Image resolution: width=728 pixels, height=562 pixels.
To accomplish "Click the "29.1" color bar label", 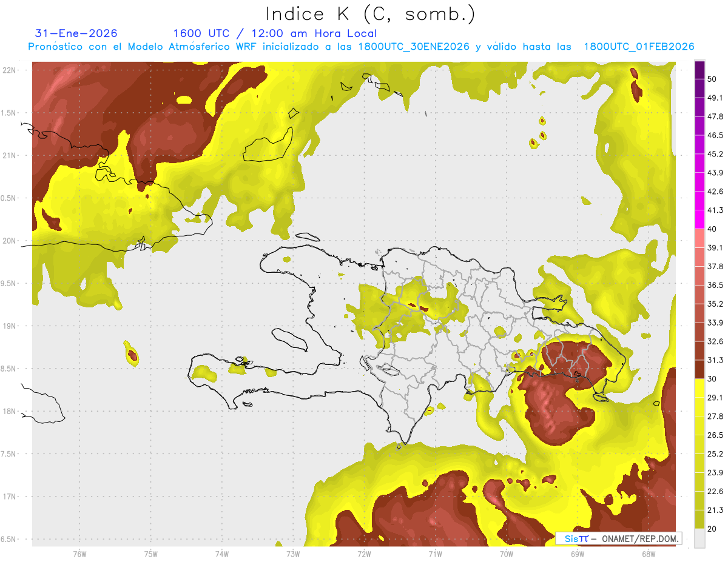I will point(715,397).
